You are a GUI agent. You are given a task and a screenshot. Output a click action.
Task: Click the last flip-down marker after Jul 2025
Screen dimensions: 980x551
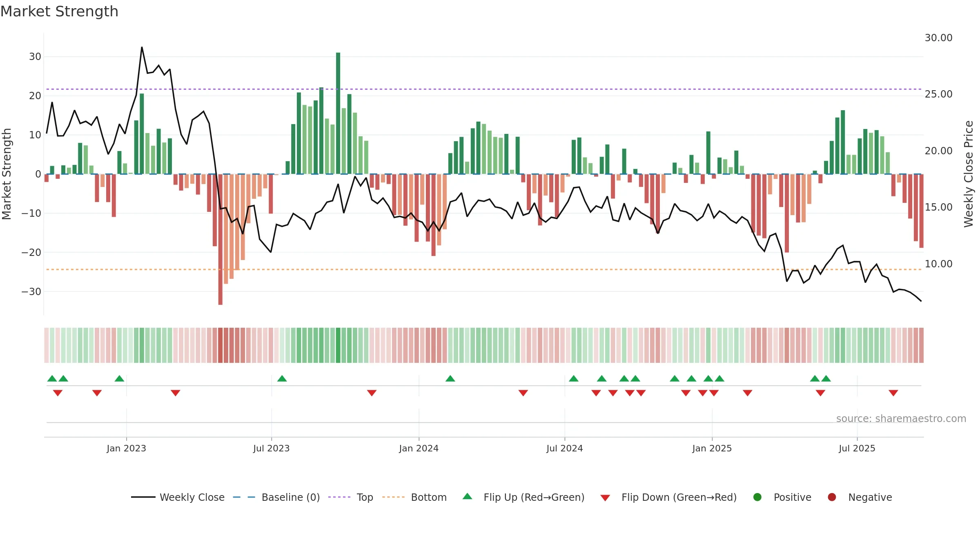coord(893,393)
